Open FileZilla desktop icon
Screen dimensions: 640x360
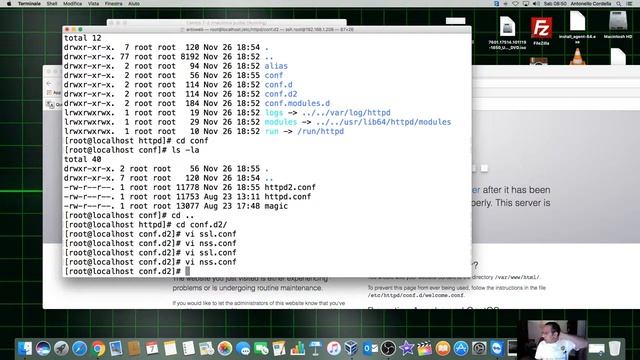point(541,30)
